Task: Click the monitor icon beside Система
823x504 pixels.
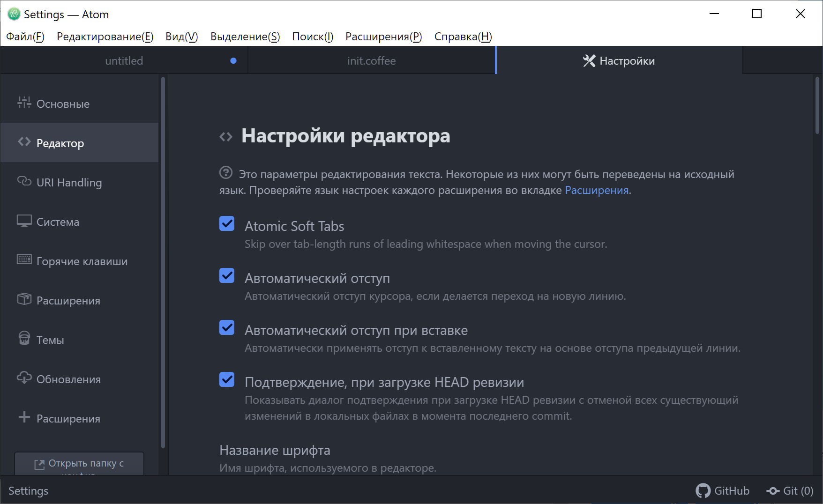Action: point(24,221)
